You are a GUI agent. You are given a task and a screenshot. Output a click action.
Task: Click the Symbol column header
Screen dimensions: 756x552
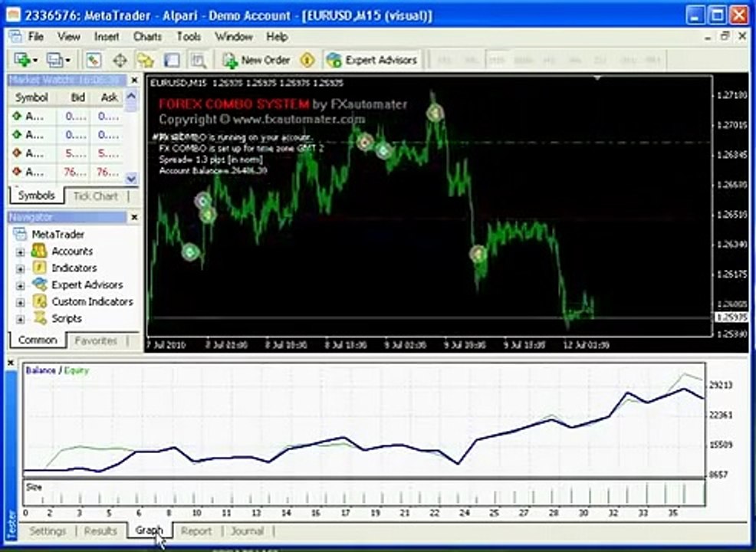[x=32, y=97]
